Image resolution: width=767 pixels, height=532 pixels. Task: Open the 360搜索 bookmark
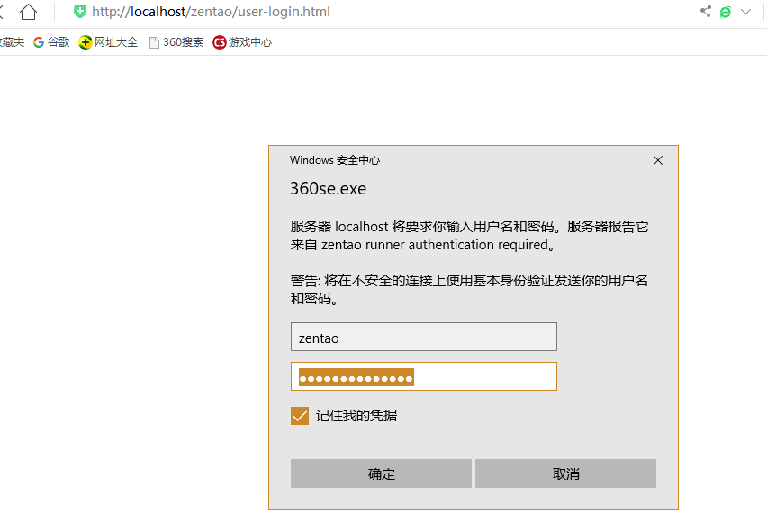click(x=176, y=42)
